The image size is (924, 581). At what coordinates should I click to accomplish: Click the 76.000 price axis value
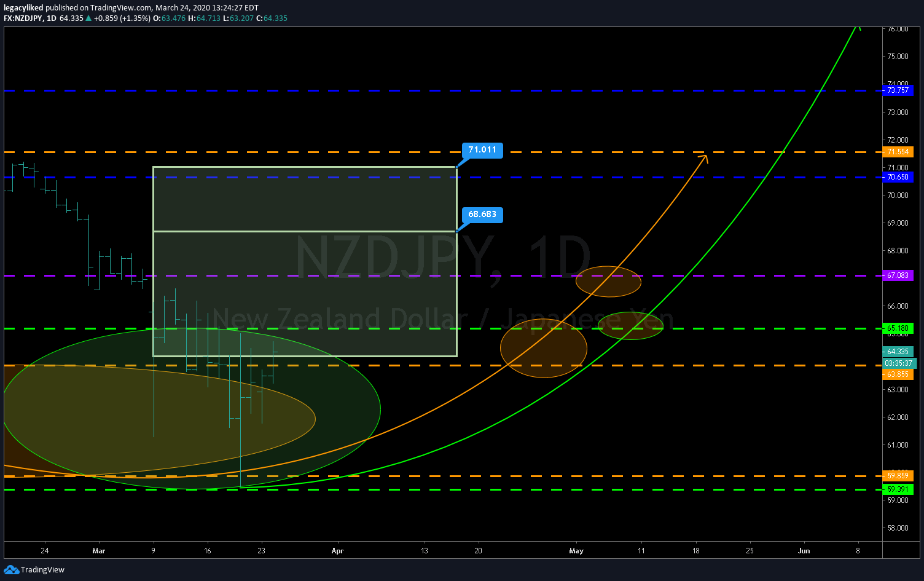[898, 29]
